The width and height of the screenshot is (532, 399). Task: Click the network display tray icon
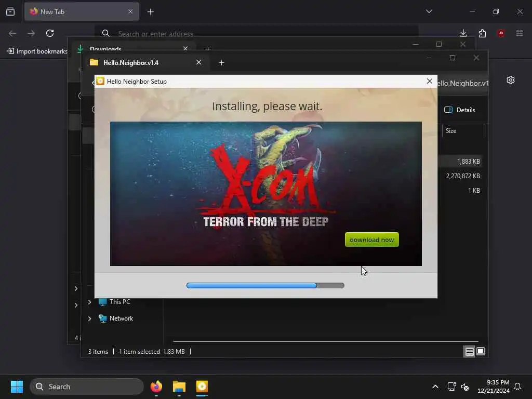point(451,387)
